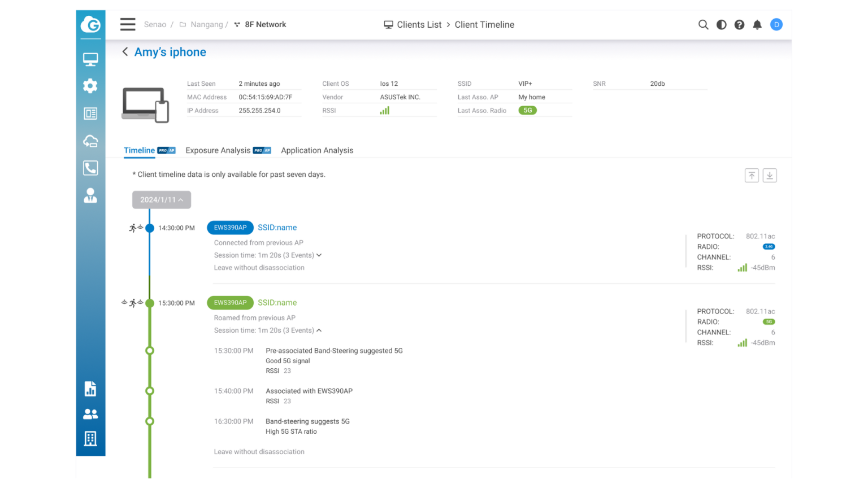Open notifications via the bell icon
This screenshot has height=488, width=868.
tap(757, 25)
